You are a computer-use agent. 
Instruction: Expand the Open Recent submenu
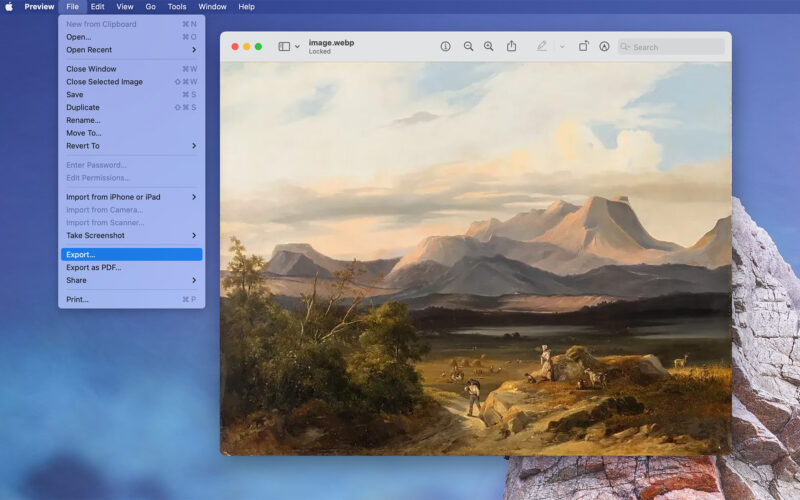coord(132,49)
